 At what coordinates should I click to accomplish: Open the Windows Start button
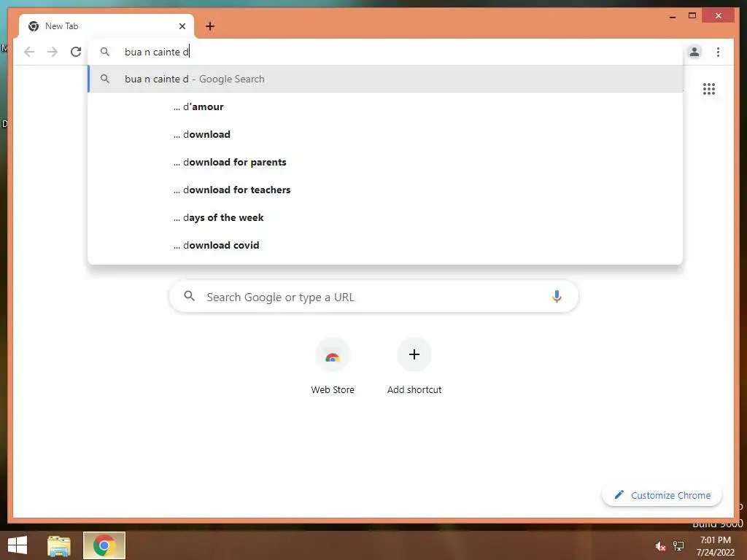(x=18, y=545)
